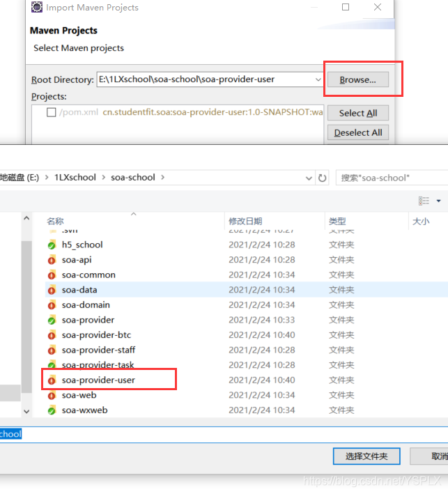Viewport: 448px width, 494px height.
Task: Click the soa-provider-user folder name
Action: click(98, 380)
